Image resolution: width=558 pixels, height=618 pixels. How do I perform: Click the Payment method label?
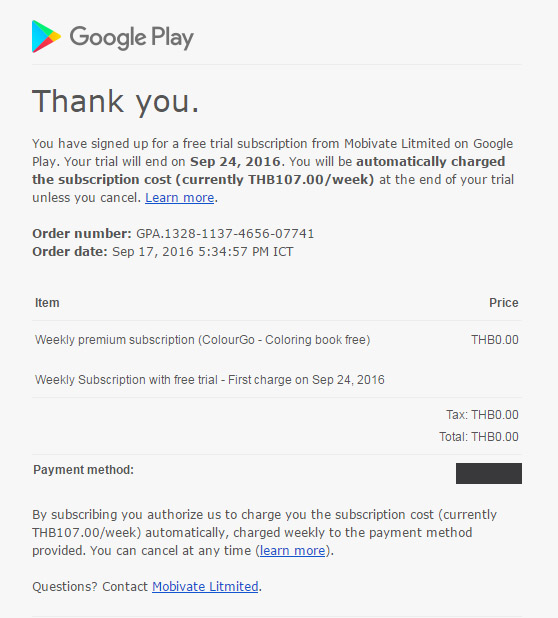(84, 470)
